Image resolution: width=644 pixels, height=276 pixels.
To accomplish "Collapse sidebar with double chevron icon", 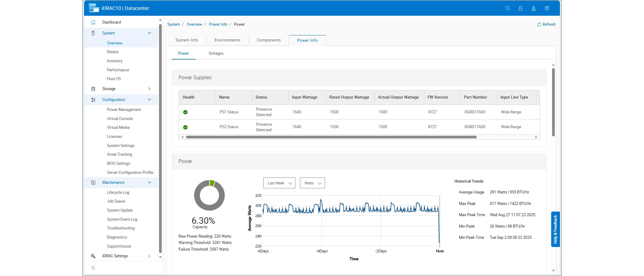I will tap(93, 268).
